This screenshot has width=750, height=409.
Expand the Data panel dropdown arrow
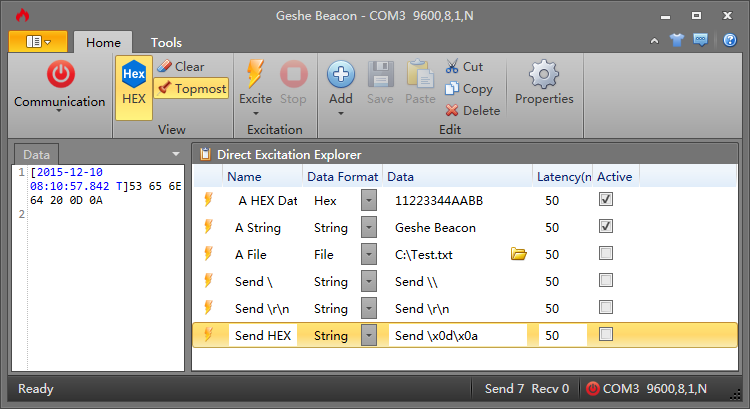pyautogui.click(x=176, y=154)
